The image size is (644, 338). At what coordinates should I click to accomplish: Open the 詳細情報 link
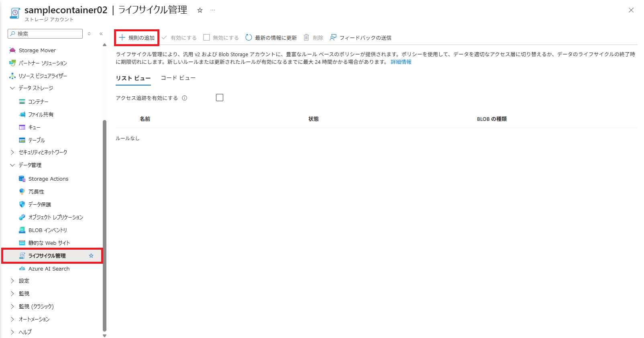tap(401, 62)
